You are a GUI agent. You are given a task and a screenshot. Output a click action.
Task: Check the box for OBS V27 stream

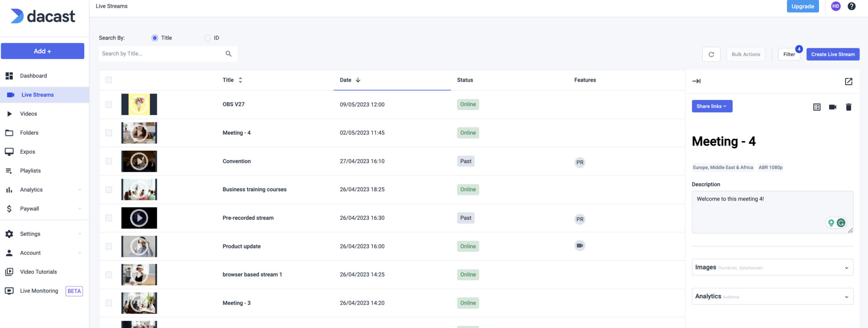pyautogui.click(x=109, y=105)
